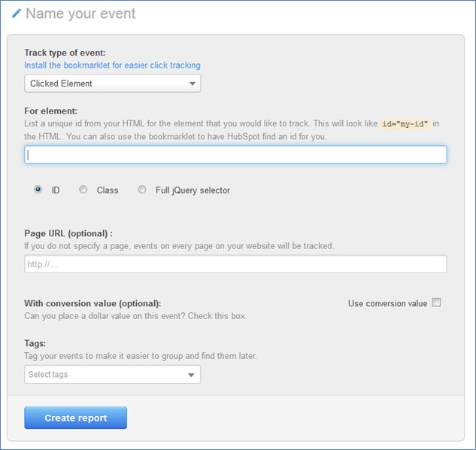Select the Class radio button
Screen dimensions: 476x450
pos(83,190)
